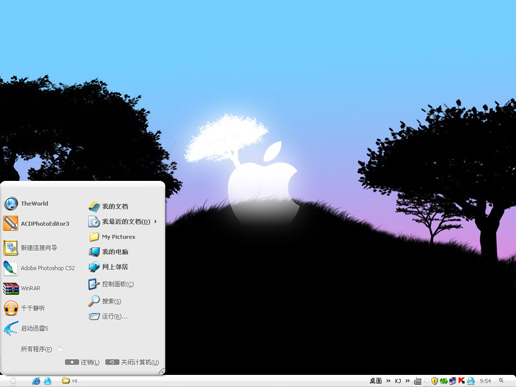The height and width of the screenshot is (387, 516).
Task: Open 搜索(S) search
Action: click(x=105, y=301)
